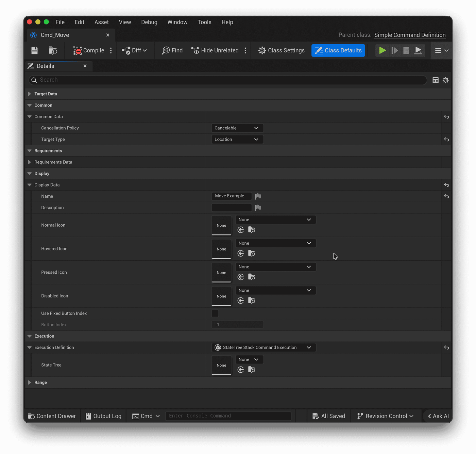Save the asset with the floppy disk icon
Viewport: 476px width, 454px height.
(35, 50)
